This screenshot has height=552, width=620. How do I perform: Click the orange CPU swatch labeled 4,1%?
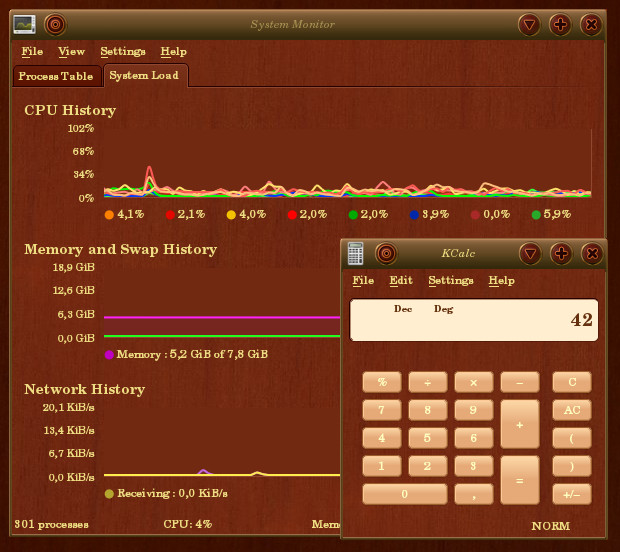109,215
